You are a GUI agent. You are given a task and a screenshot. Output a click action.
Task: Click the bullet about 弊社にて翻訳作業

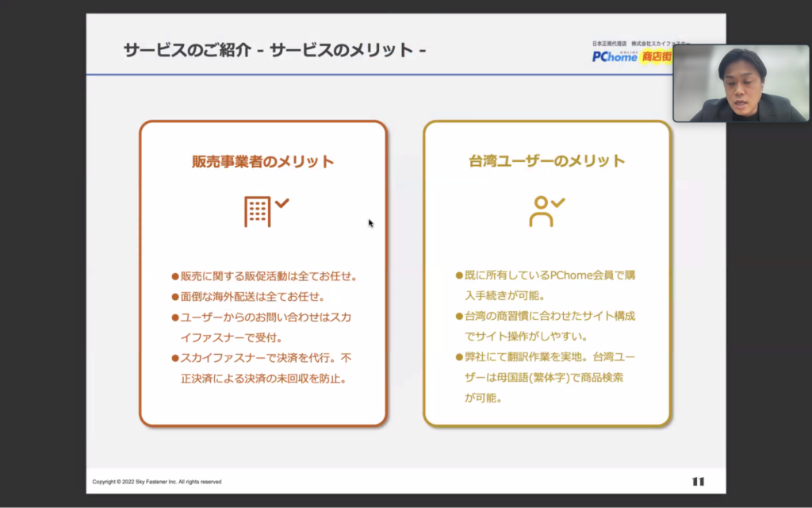pos(546,377)
